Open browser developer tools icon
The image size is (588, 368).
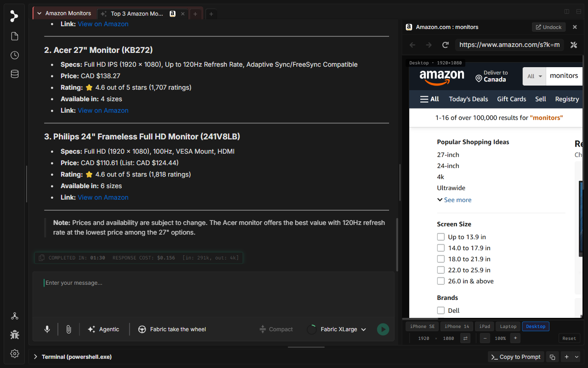(574, 45)
